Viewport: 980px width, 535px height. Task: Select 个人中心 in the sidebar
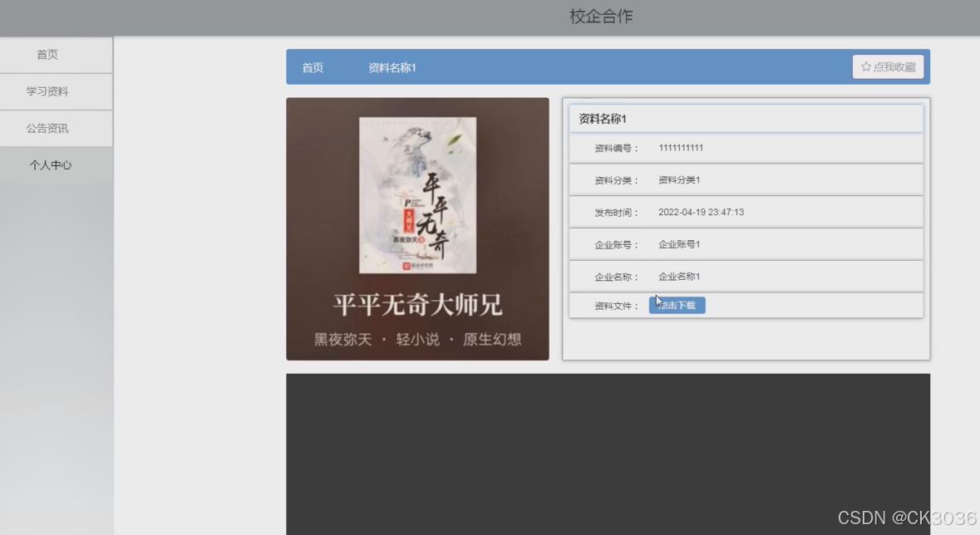tap(57, 165)
